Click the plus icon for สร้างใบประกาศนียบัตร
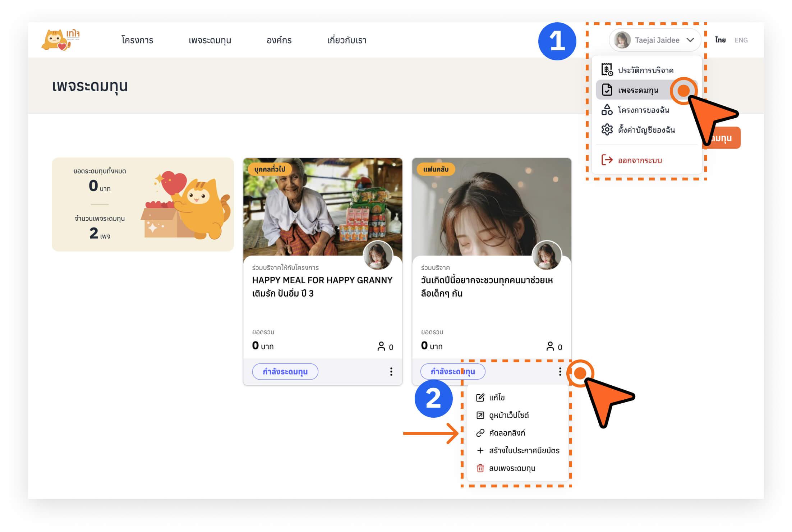This screenshot has width=792, height=532. (480, 450)
